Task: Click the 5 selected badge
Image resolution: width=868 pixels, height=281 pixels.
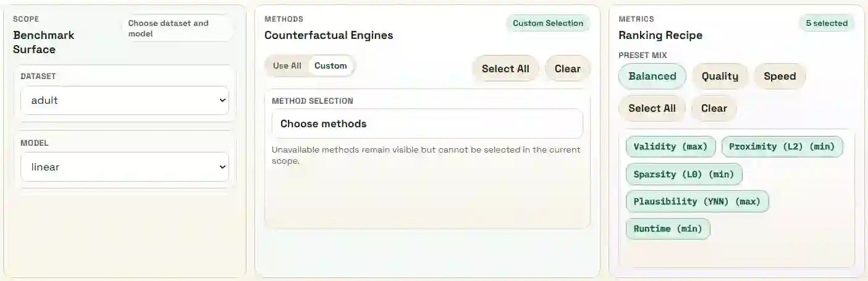Action: 827,23
